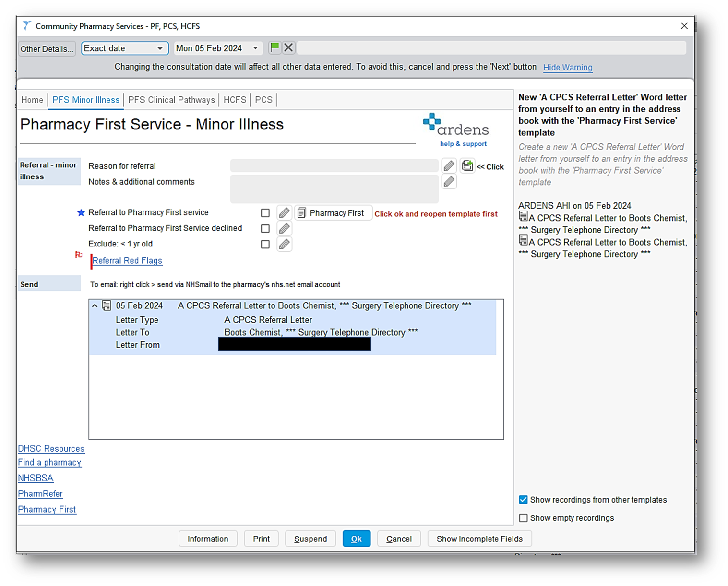Close the Community Pharmacy Services window

coord(684,26)
